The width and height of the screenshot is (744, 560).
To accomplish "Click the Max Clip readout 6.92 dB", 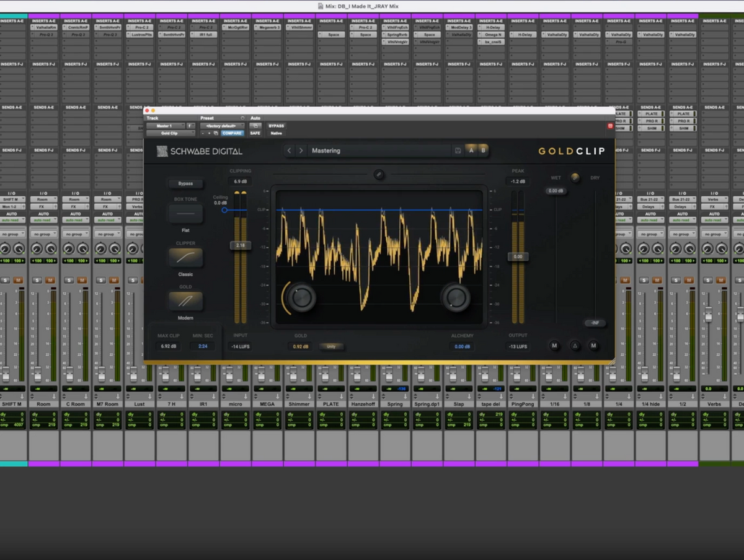I will [169, 346].
